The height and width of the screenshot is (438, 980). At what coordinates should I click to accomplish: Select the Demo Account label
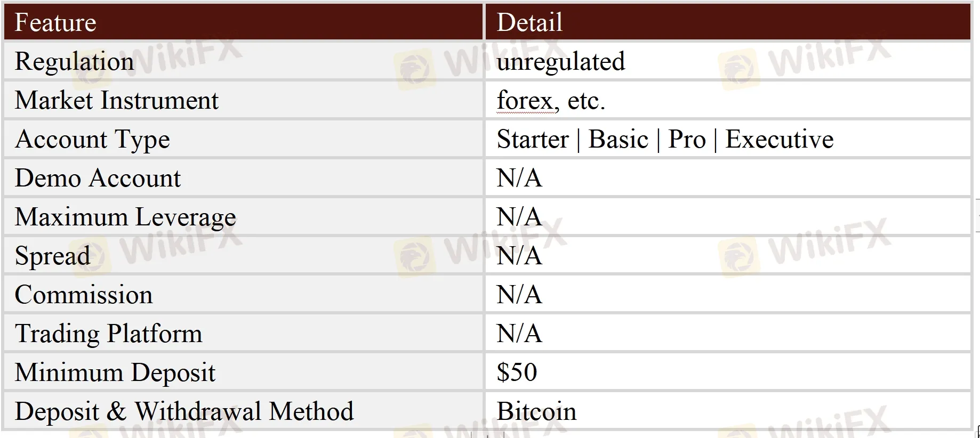(x=98, y=178)
